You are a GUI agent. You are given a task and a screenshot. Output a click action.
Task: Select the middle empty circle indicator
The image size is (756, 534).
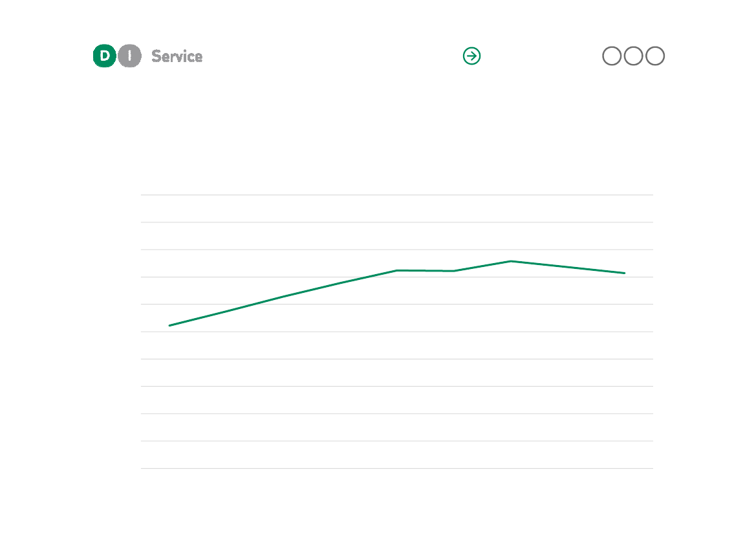634,56
